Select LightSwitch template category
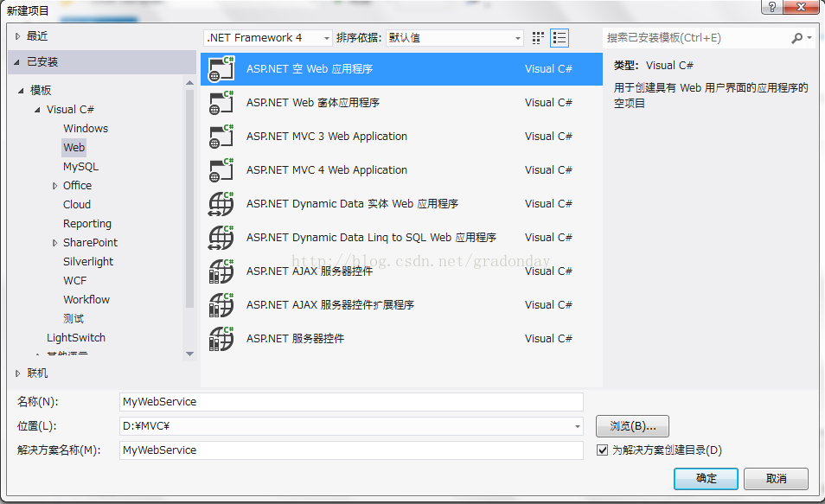The image size is (825, 504). 76,338
